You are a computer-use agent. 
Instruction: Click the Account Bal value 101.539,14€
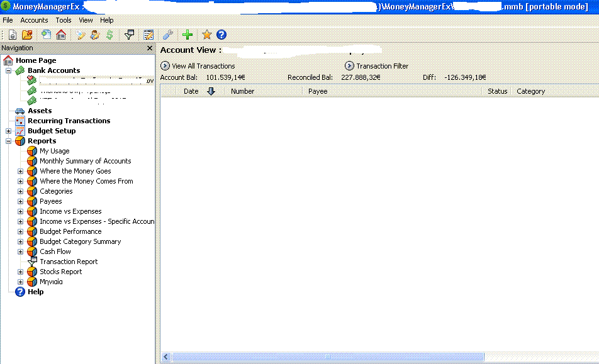[x=225, y=77]
